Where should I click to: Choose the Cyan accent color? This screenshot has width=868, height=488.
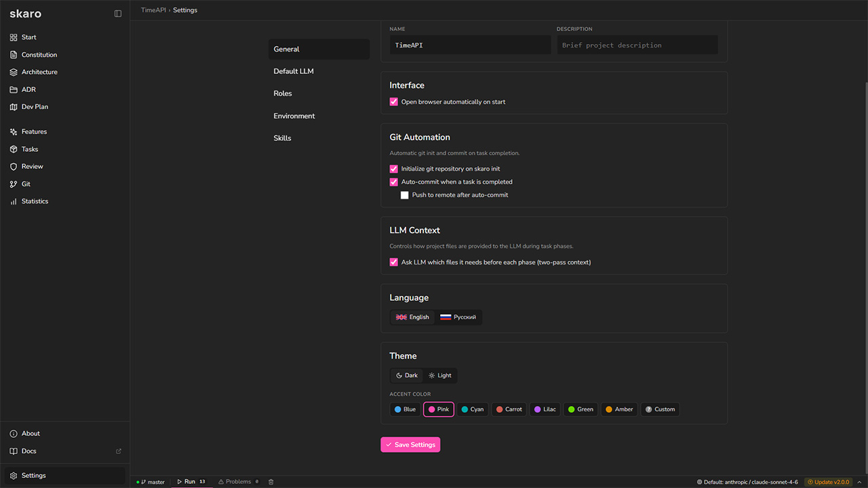(473, 409)
